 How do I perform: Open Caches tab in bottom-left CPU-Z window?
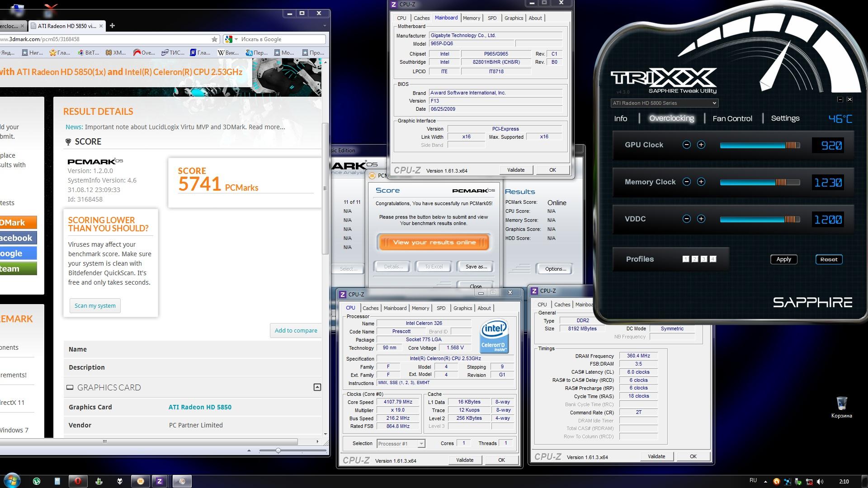(371, 308)
